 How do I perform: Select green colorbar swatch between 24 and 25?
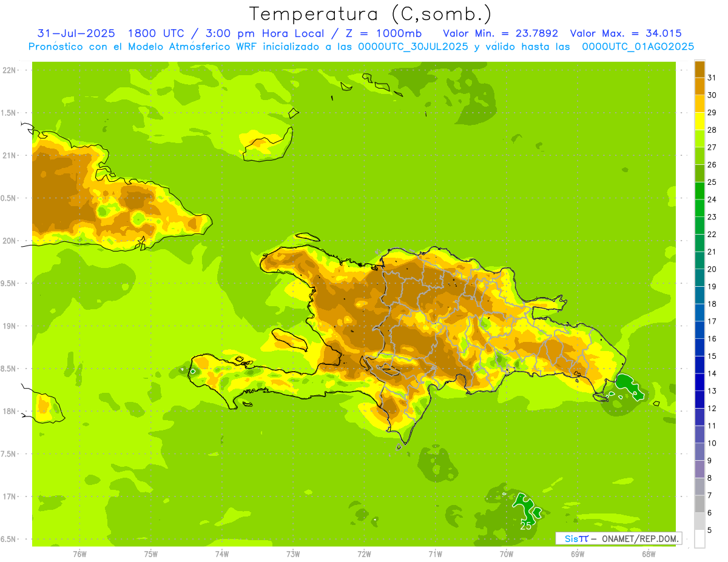coord(699,191)
